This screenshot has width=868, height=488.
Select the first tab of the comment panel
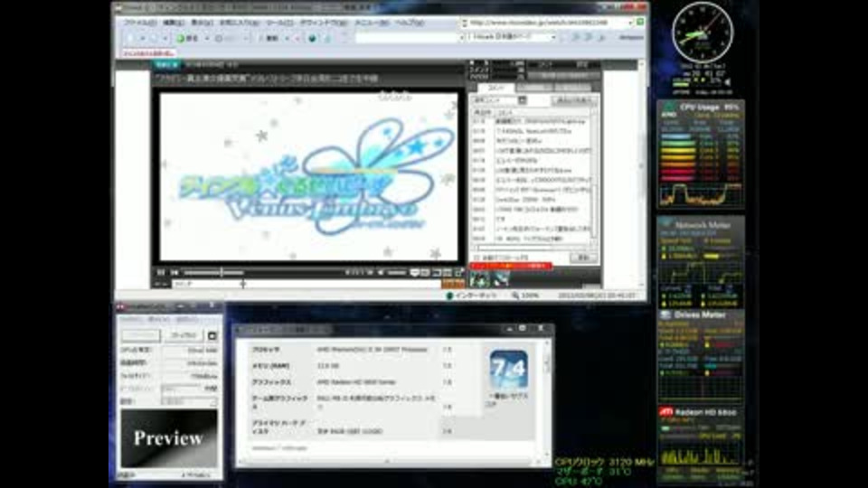pos(495,88)
